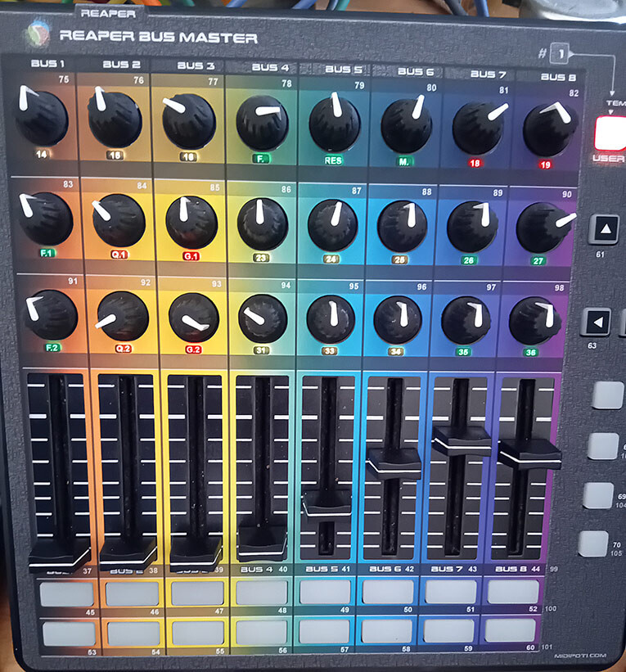Click the REAPER BUS MASTER title

click(158, 37)
